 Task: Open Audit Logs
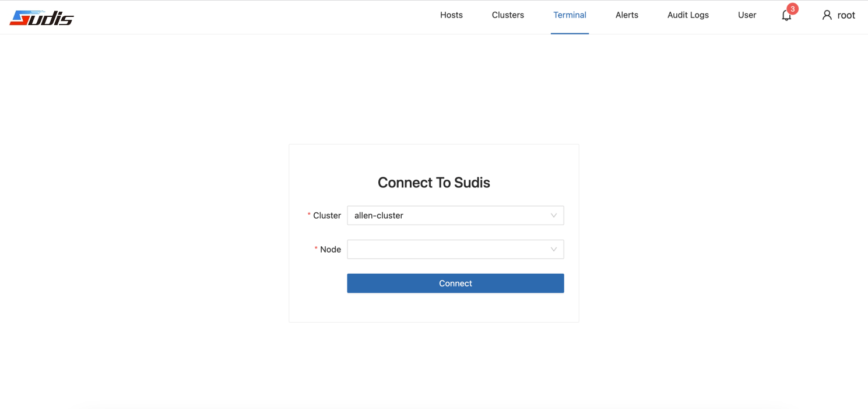tap(688, 15)
